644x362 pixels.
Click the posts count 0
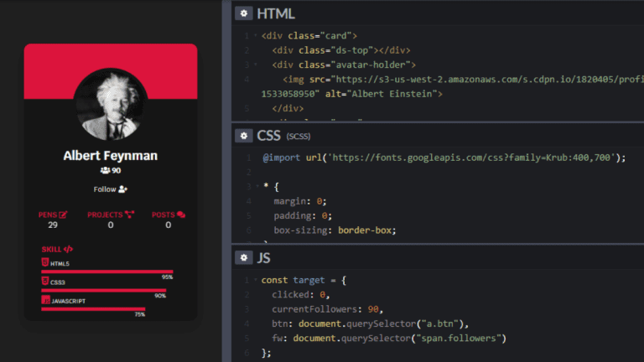pos(169,225)
